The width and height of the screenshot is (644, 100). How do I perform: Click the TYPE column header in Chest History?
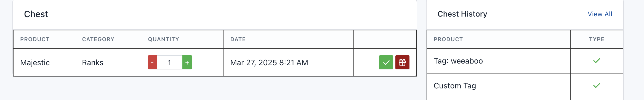(x=597, y=39)
